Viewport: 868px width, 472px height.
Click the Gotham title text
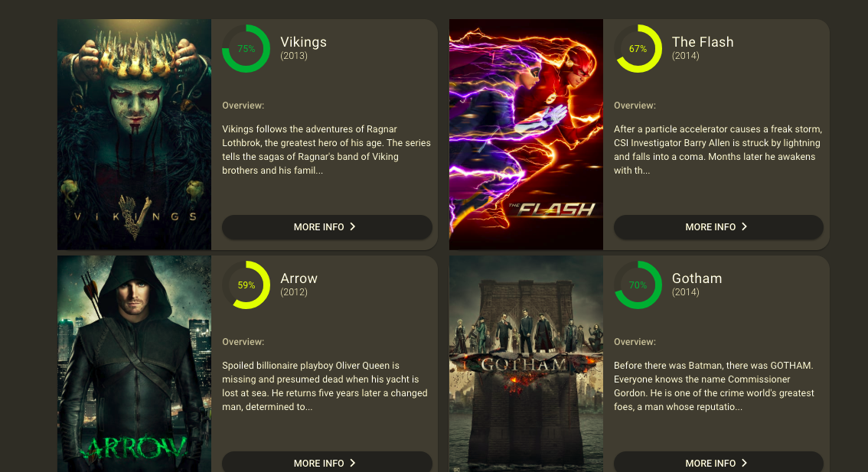point(697,278)
